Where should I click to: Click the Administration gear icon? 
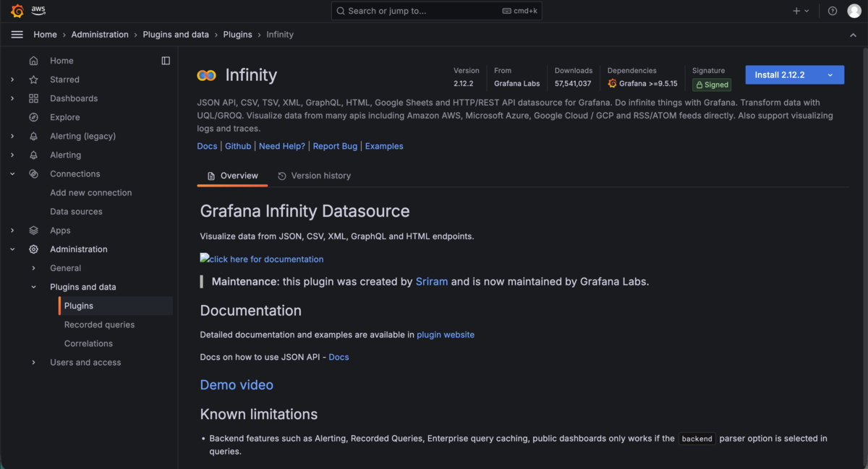coord(33,249)
